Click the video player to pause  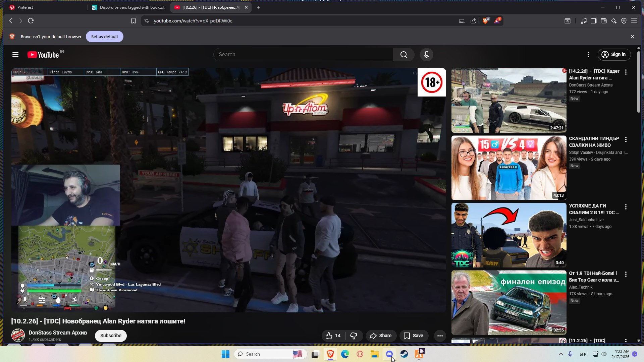tap(229, 190)
